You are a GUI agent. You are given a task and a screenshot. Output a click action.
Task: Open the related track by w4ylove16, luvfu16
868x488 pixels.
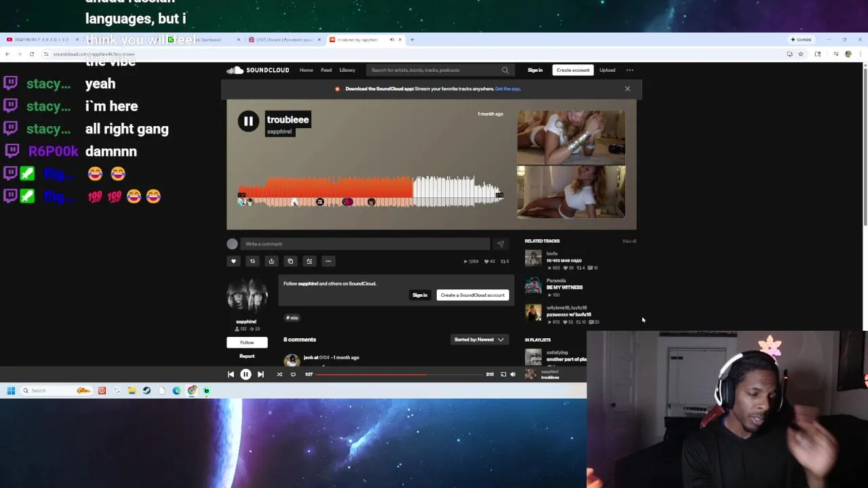tap(568, 314)
